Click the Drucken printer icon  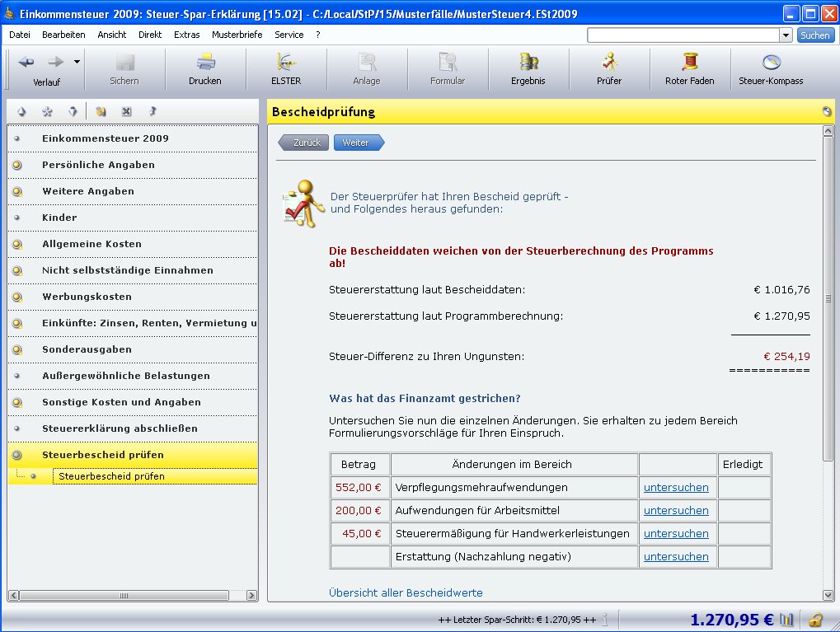[205, 63]
